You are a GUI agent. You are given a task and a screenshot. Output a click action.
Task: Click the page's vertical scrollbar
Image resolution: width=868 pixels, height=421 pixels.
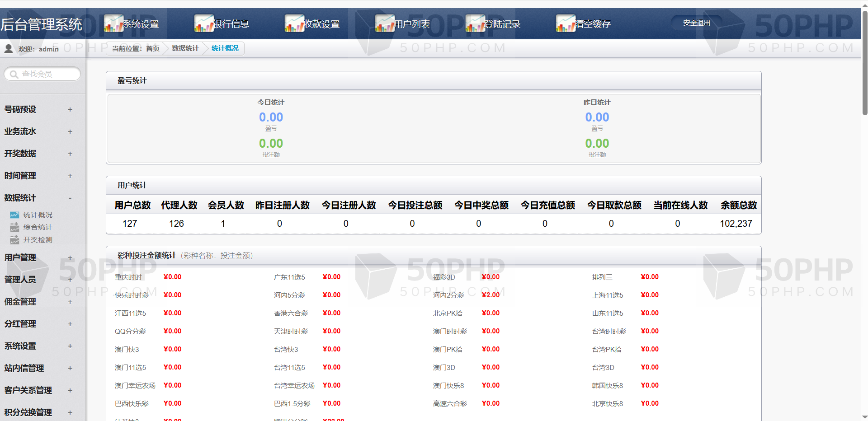click(864, 63)
